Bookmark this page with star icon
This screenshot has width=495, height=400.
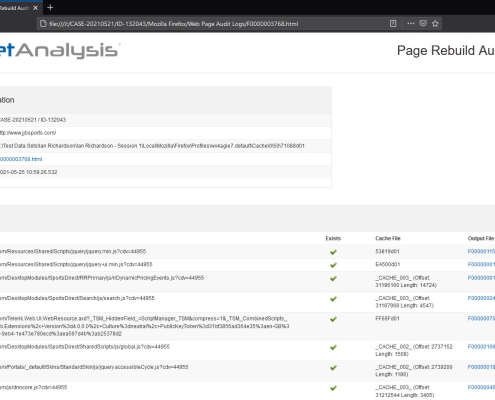click(435, 24)
